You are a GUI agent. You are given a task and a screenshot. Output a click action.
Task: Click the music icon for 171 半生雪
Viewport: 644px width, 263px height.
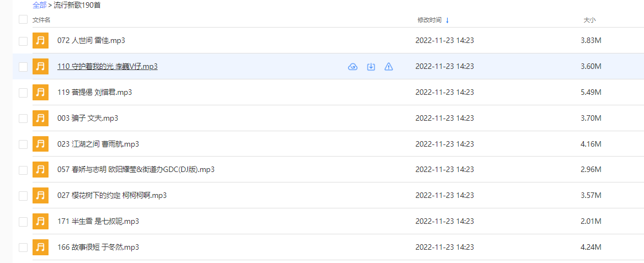coord(41,222)
